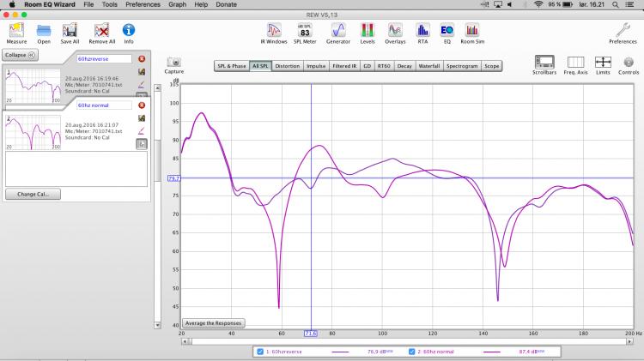The image size is (644, 361).
Task: Switch to the Waterfall tab
Action: (428, 66)
